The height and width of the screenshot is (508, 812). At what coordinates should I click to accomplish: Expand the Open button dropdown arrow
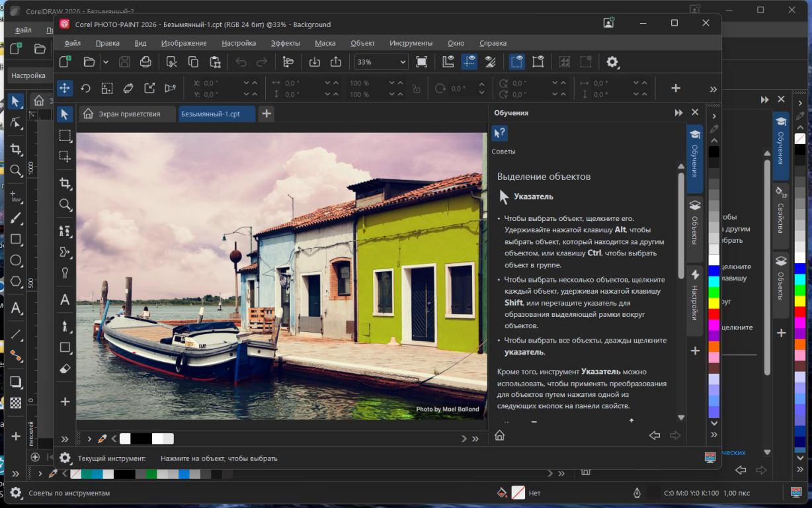(105, 62)
